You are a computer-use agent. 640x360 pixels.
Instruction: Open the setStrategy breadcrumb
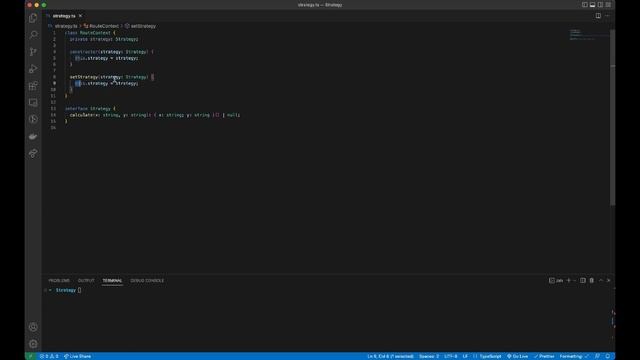click(140, 26)
